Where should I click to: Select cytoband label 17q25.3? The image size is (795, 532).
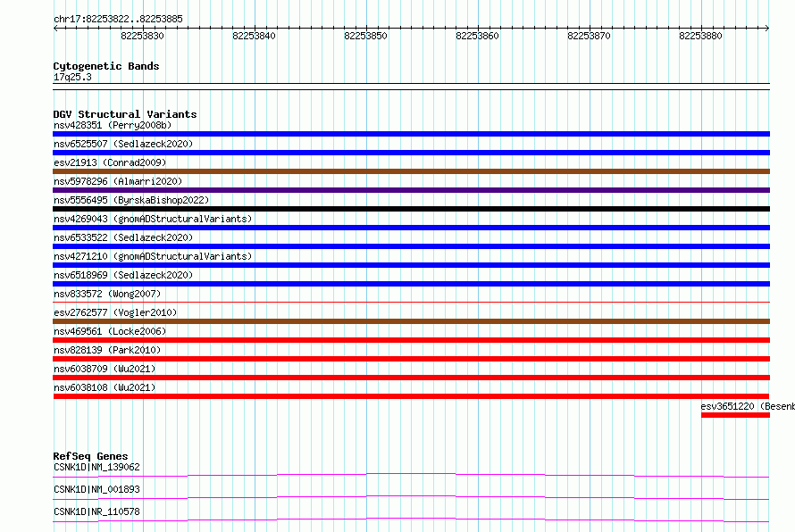tap(72, 77)
